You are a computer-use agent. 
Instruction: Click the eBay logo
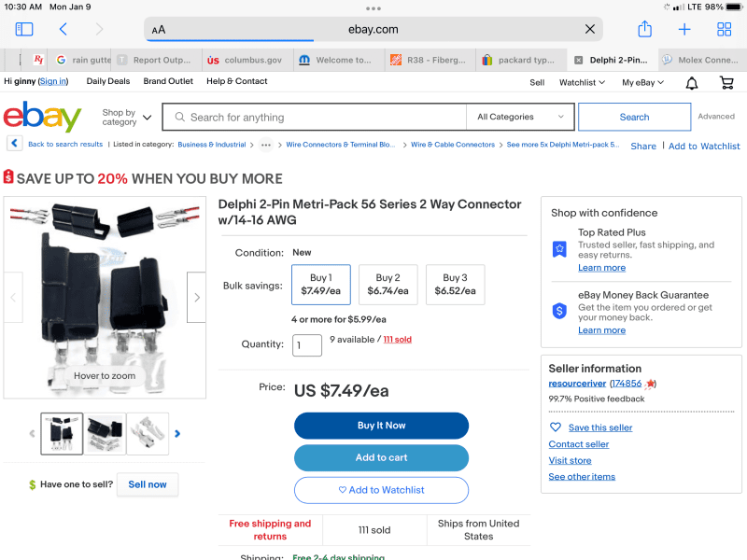coord(42,118)
